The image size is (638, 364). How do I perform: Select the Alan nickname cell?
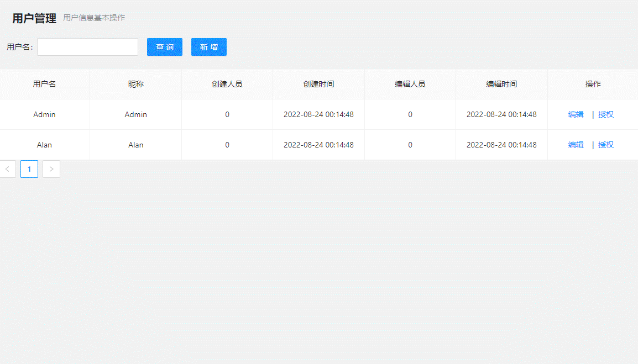tap(136, 145)
